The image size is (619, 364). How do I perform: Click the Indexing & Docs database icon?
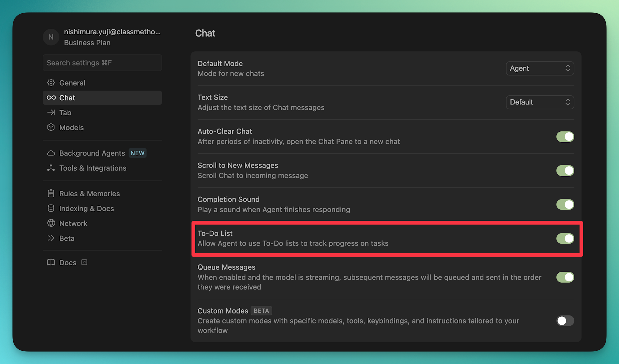coord(51,208)
